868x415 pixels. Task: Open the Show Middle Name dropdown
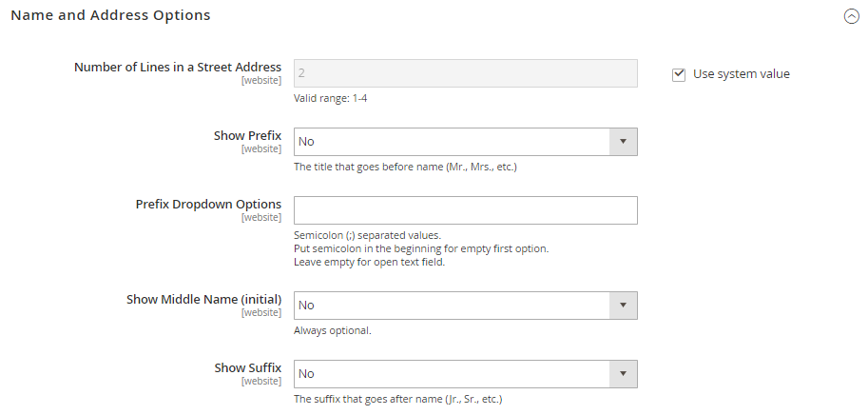(x=465, y=306)
